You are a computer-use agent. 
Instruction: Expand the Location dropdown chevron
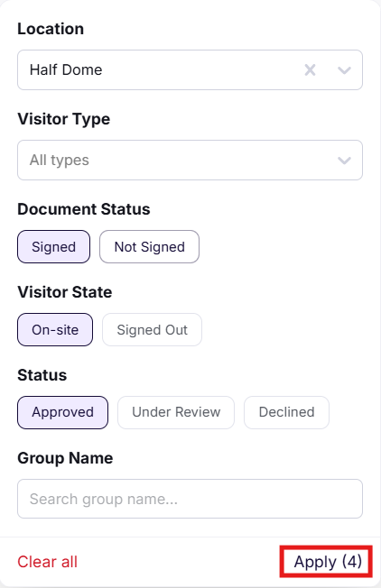(x=344, y=69)
